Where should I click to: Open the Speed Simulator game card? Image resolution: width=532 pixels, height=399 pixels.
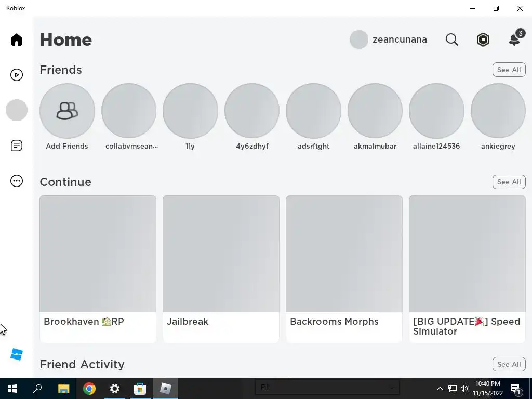point(467,269)
